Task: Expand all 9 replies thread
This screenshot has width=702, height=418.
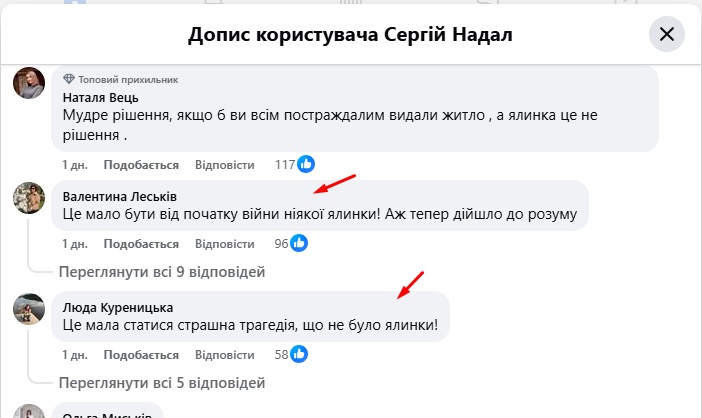Action: pos(162,271)
